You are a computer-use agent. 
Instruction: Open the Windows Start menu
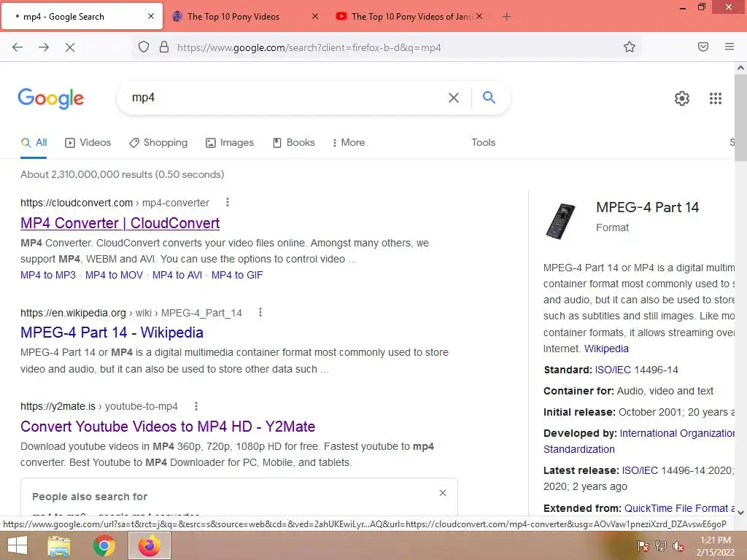[x=18, y=545]
